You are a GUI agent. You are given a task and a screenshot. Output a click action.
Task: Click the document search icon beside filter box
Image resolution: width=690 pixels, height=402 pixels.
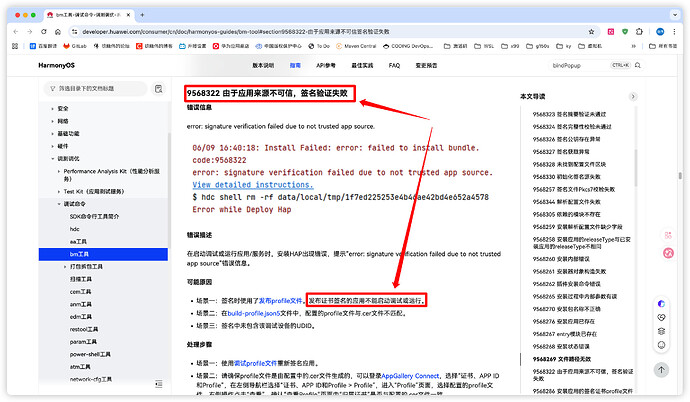pyautogui.click(x=158, y=89)
